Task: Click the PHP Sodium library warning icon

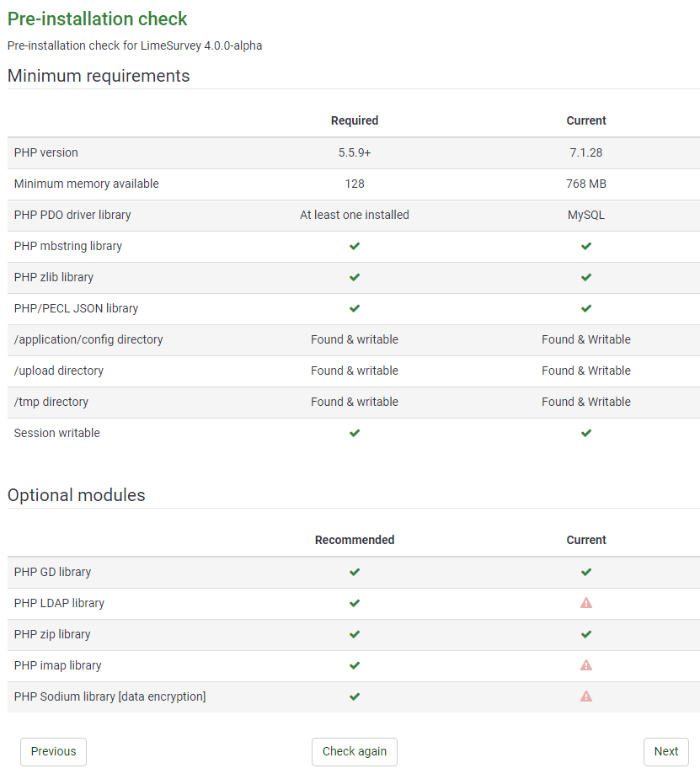Action: click(x=586, y=696)
